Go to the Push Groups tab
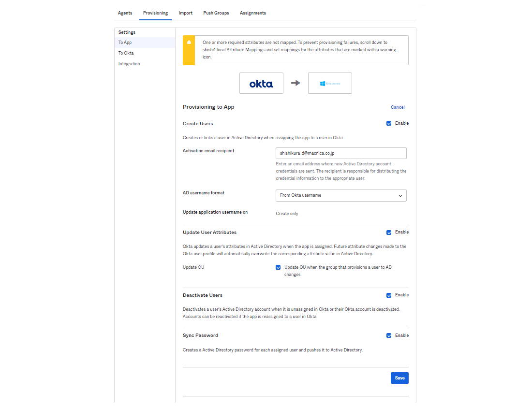Screen dimensions: 532x408 pos(216,13)
